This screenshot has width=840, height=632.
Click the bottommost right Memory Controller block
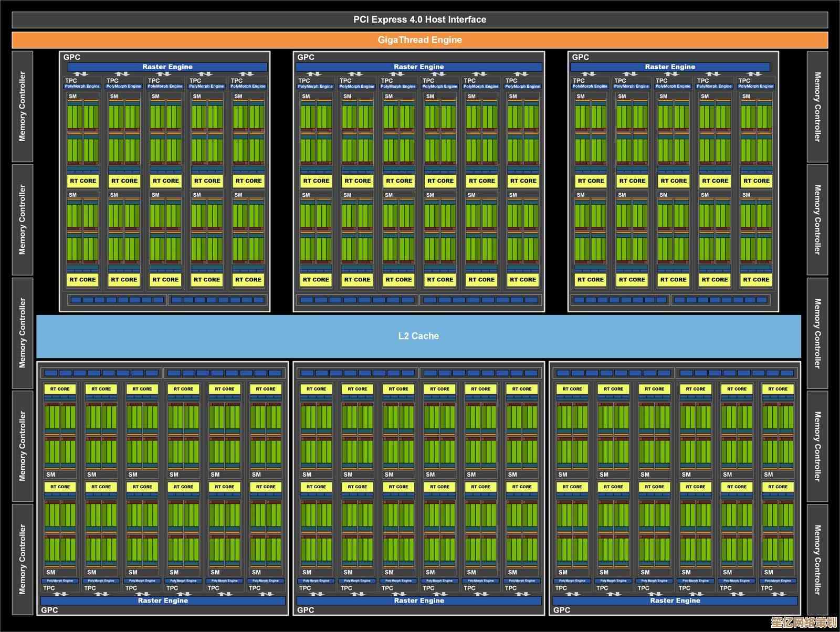[817, 559]
